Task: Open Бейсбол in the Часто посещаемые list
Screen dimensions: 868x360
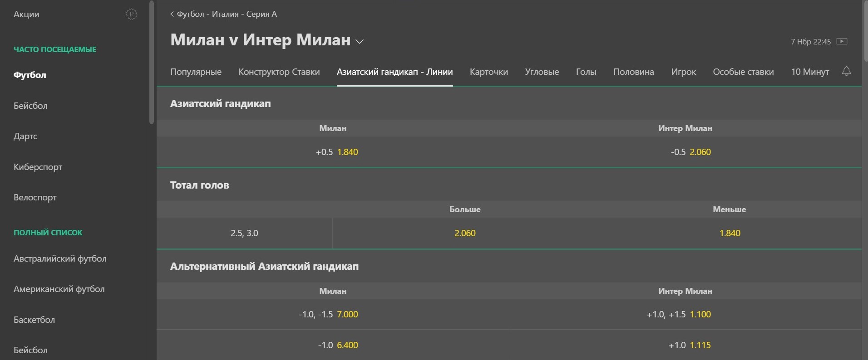Action: (x=30, y=106)
